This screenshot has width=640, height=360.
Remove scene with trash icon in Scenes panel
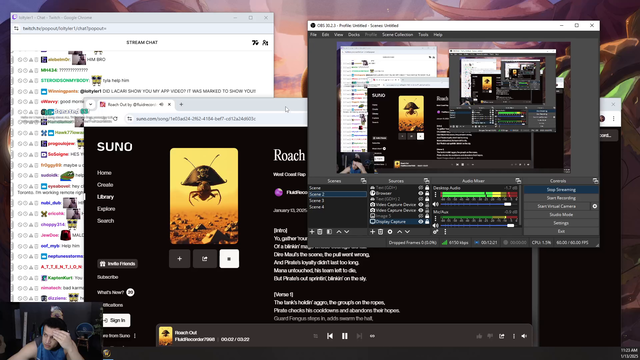[320, 231]
